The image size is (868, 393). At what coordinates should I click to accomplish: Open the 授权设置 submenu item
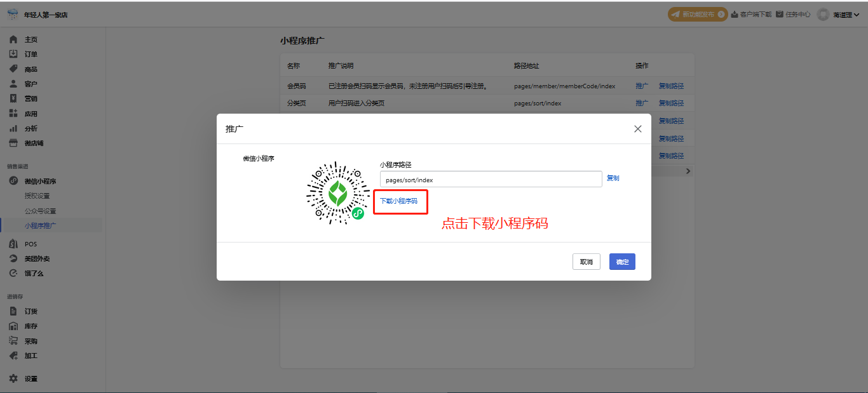coord(37,196)
